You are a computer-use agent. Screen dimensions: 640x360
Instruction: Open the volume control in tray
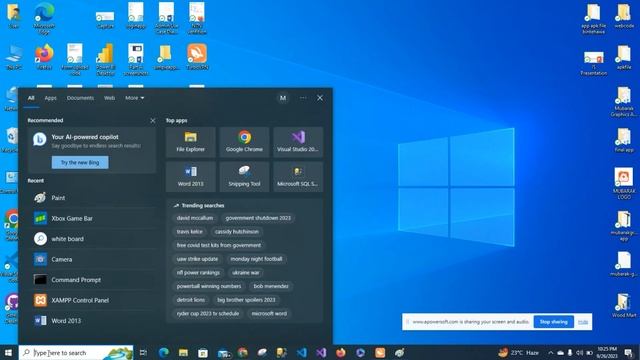pos(580,353)
